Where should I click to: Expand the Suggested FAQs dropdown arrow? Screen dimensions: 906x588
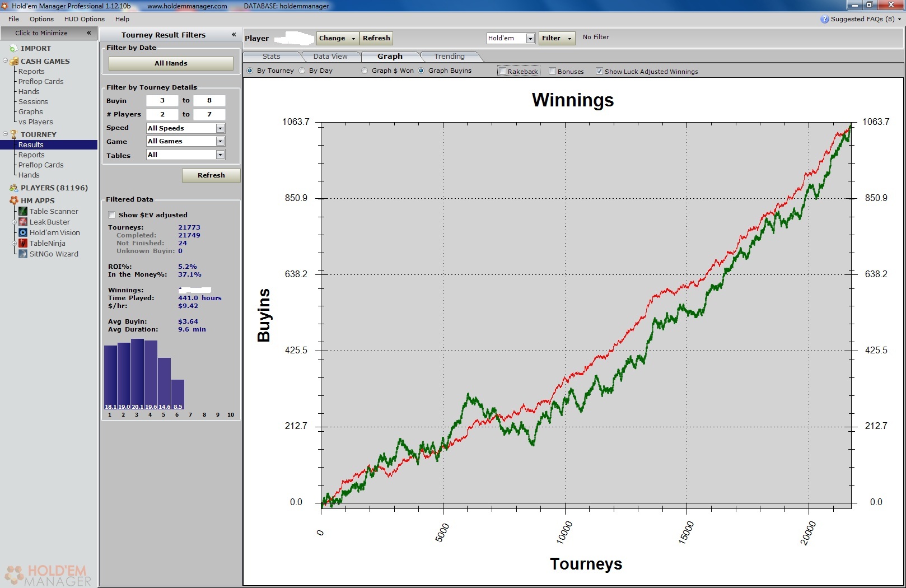(x=900, y=19)
